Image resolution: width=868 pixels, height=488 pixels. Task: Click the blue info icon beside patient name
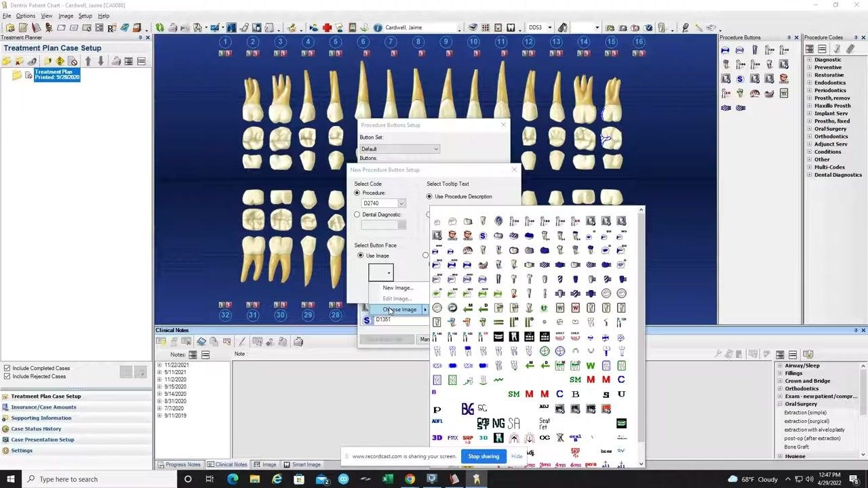coord(378,28)
